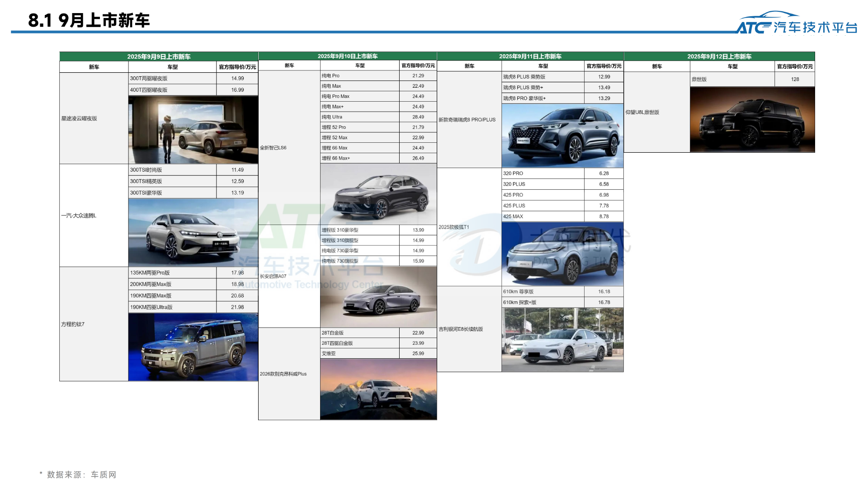Select the 2025年9月12日上市新车 header cell
868x488 pixels.
[x=719, y=56]
